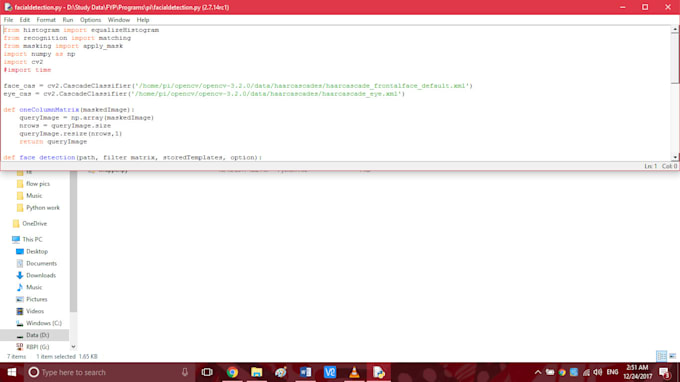Open the Help menu
Viewport: 680px width, 382px height.
click(143, 20)
